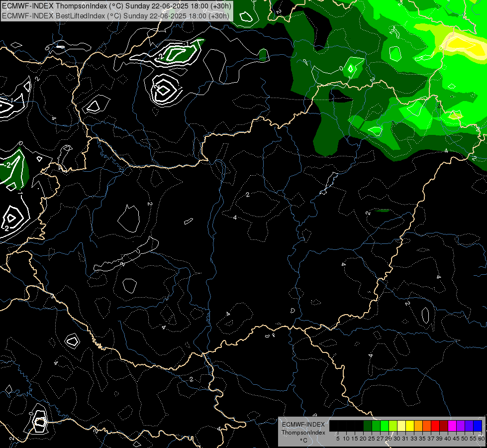
Task: Click legend tick label 39
Action: (x=439, y=439)
